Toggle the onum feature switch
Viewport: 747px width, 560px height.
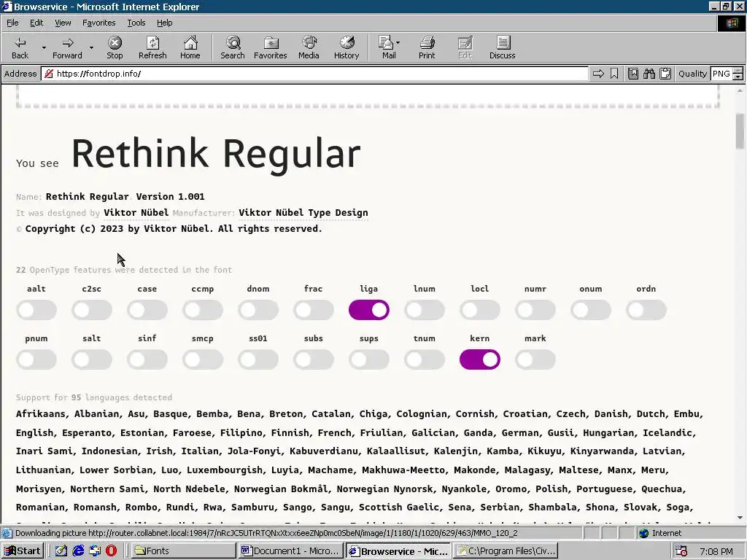(591, 310)
